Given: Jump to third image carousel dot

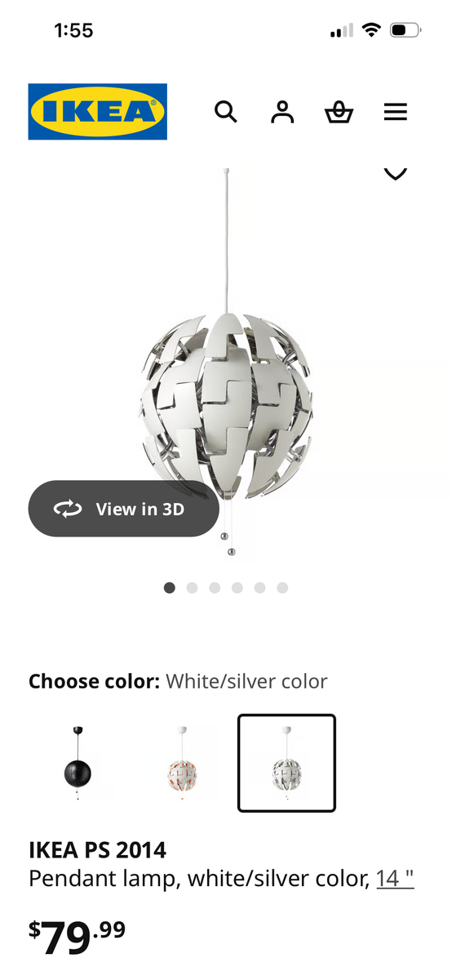Looking at the screenshot, I should click(x=215, y=587).
